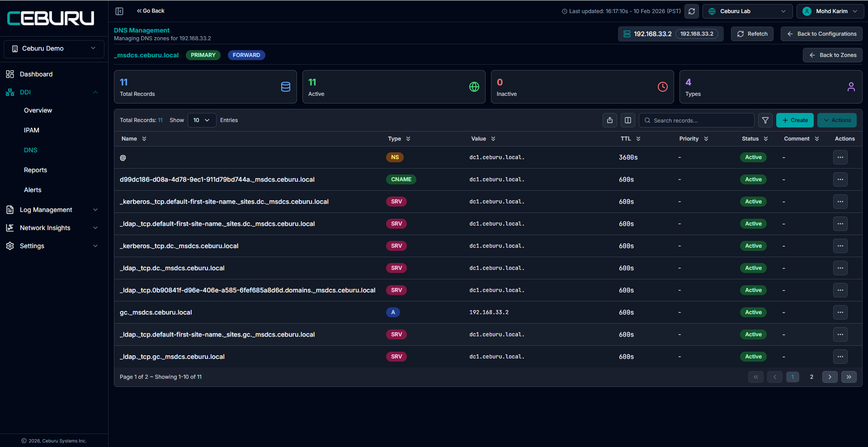Click the NS type badge
This screenshot has width=868, height=447.
(395, 157)
